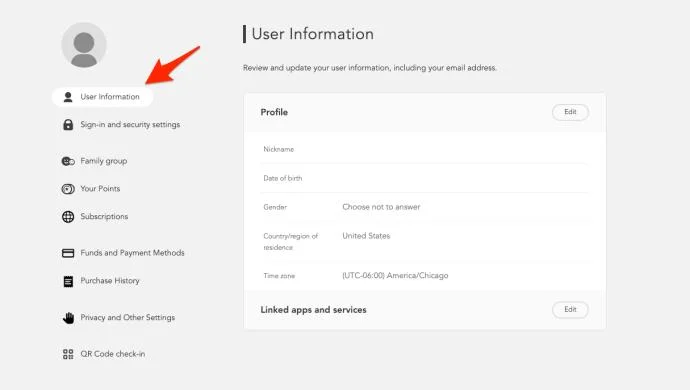Click the Nickname row label
Viewport: 690px width, 390px height.
pyautogui.click(x=279, y=150)
